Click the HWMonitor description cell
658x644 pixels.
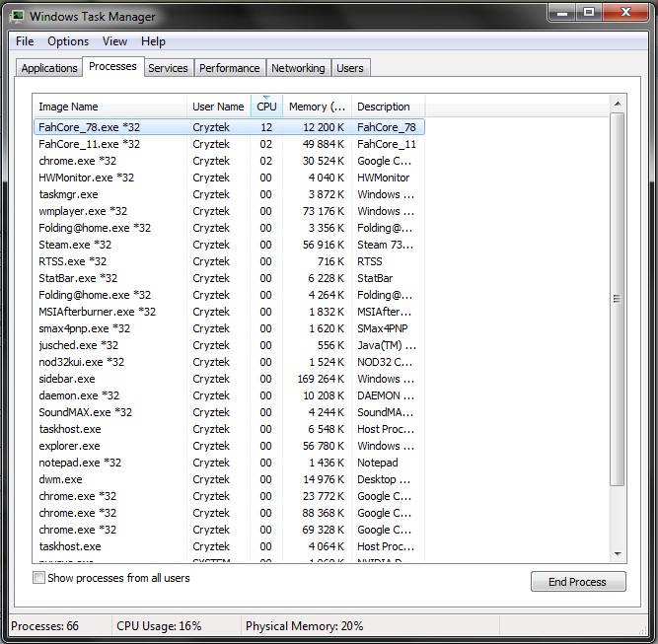tap(383, 178)
